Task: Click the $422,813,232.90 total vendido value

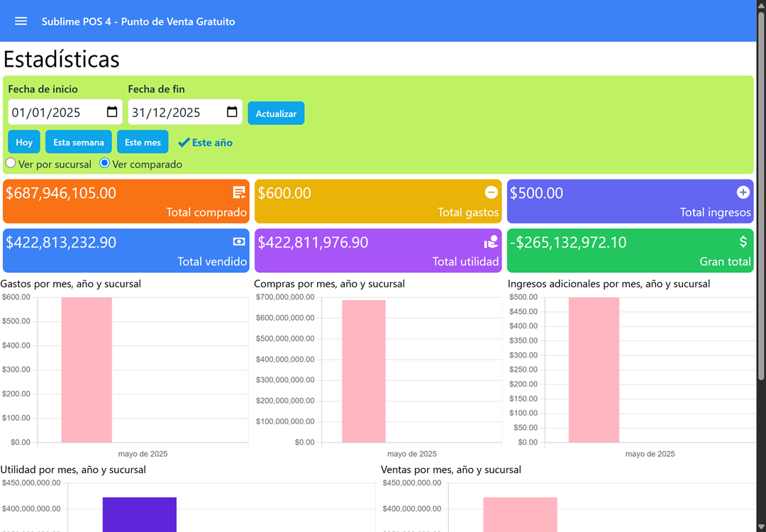Action: 61,243
